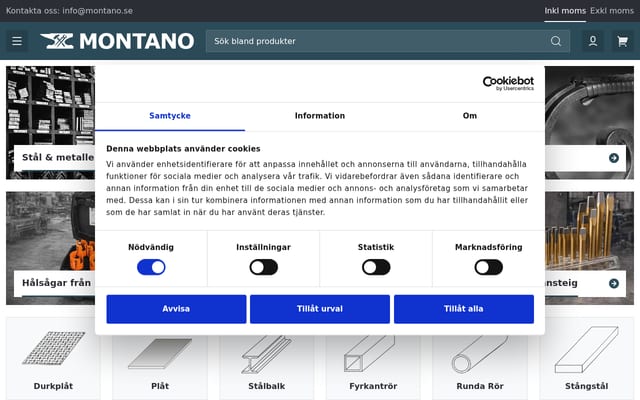Click arrow icon on top right banner

(x=613, y=158)
